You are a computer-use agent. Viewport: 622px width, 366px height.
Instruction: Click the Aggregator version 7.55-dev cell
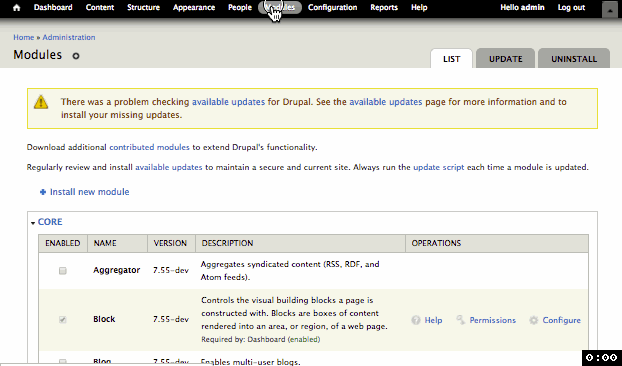pos(171,270)
